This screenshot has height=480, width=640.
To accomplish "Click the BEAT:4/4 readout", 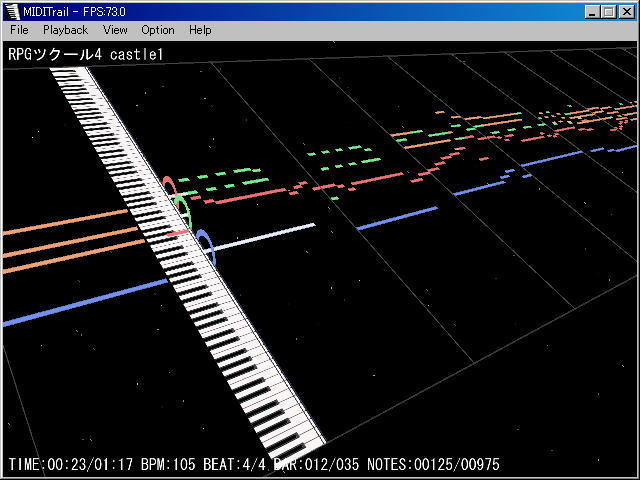I will tap(234, 464).
